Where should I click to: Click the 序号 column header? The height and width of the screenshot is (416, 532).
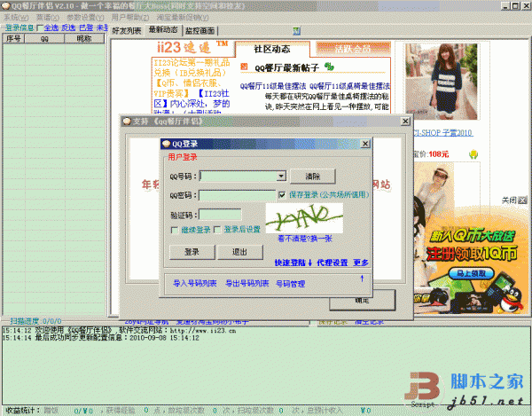click(x=13, y=39)
